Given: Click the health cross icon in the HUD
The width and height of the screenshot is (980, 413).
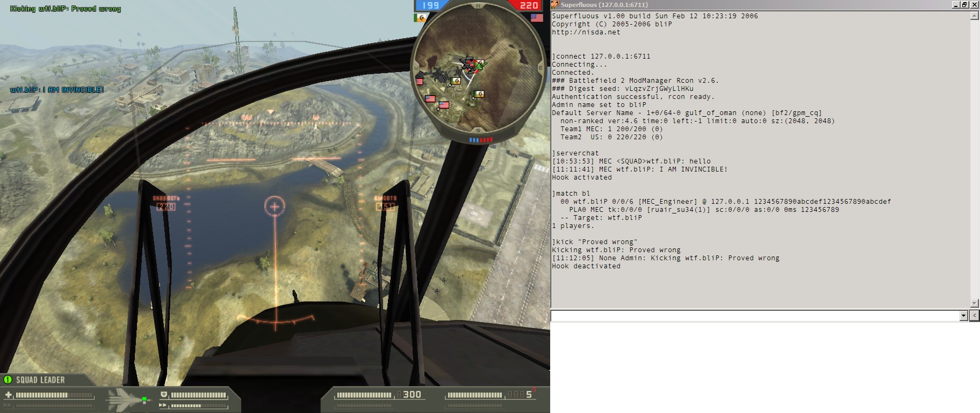Looking at the screenshot, I should click(x=8, y=395).
